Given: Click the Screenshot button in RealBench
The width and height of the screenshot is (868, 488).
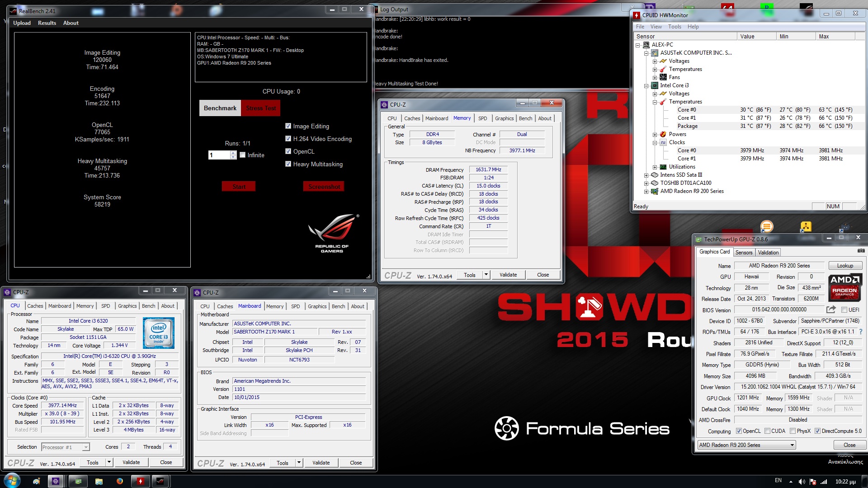Looking at the screenshot, I should (x=324, y=187).
